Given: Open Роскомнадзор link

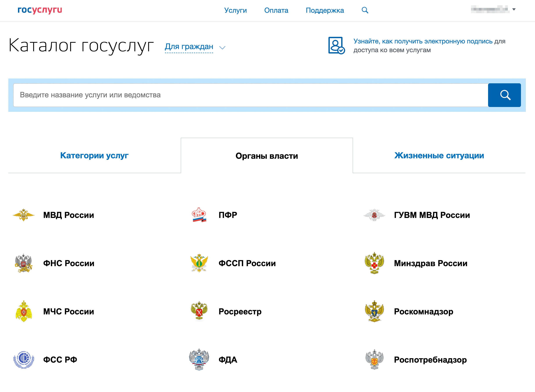Looking at the screenshot, I should pos(423,312).
